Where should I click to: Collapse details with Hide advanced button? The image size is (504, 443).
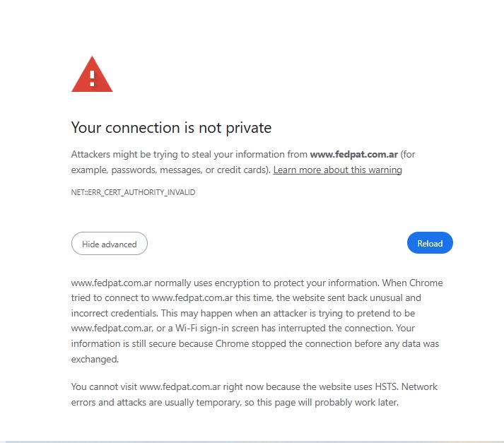tap(110, 244)
